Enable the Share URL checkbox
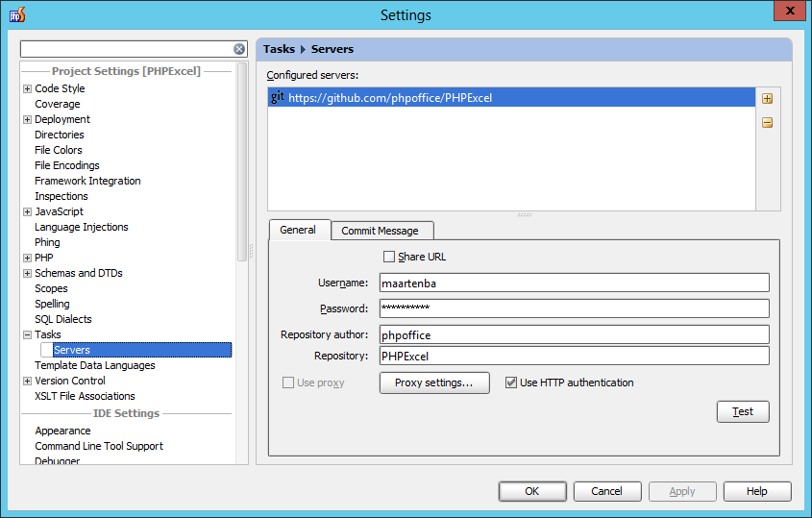The height and width of the screenshot is (518, 812). click(x=389, y=257)
